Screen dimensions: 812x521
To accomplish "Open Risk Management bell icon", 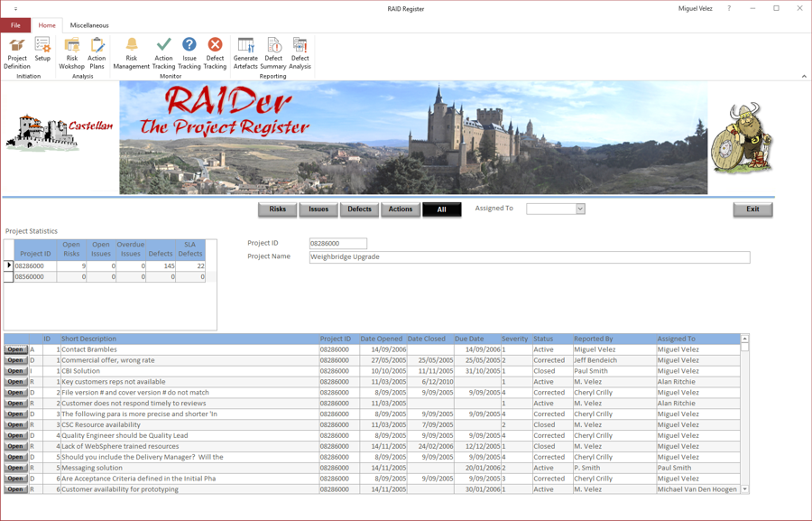I will click(x=132, y=53).
